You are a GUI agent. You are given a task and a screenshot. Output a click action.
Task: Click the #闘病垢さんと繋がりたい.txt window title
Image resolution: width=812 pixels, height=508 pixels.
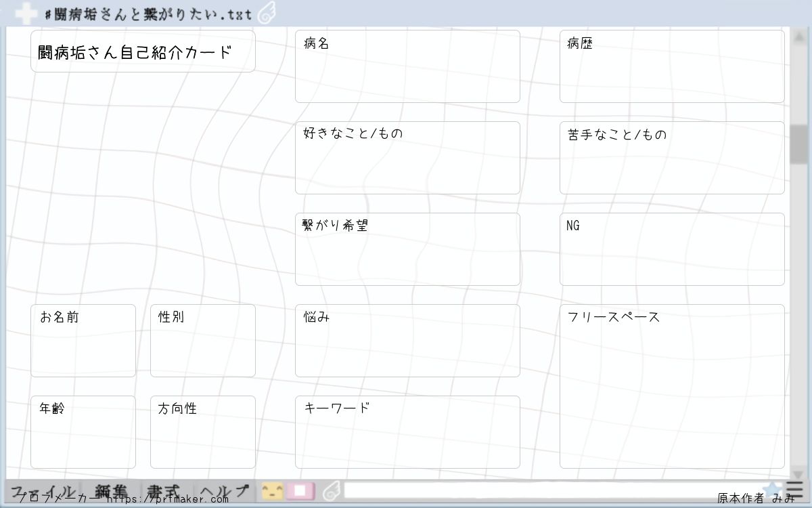[x=148, y=14]
